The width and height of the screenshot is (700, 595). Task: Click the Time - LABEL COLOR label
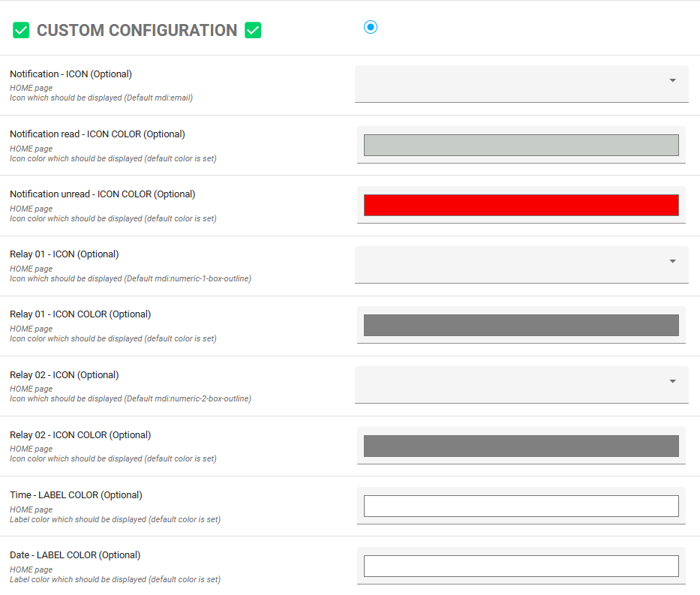pyautogui.click(x=76, y=495)
